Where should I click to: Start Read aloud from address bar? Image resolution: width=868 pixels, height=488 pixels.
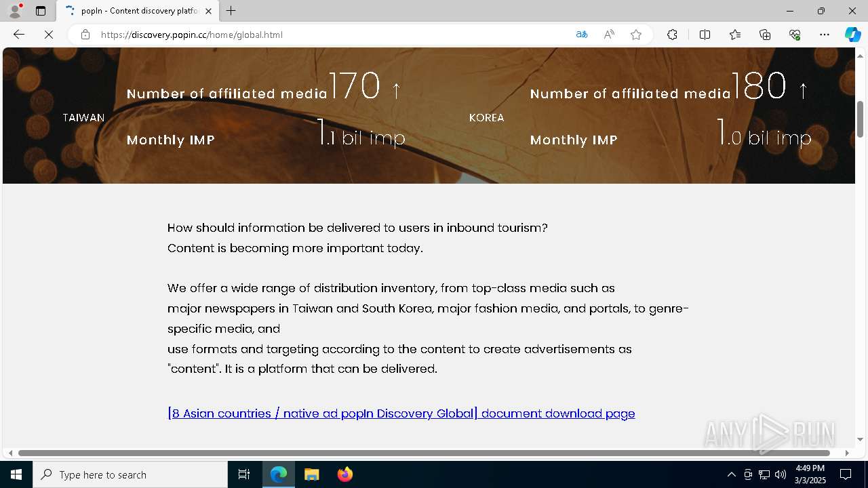point(609,35)
